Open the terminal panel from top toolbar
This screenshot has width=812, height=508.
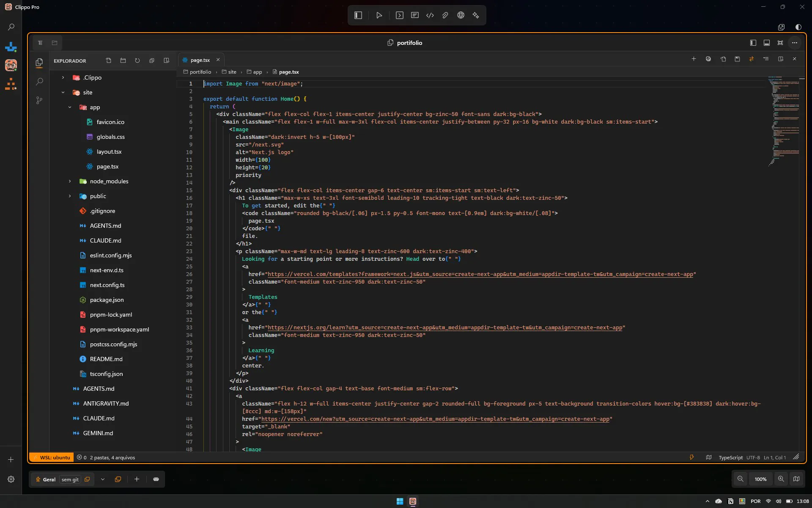click(x=399, y=15)
